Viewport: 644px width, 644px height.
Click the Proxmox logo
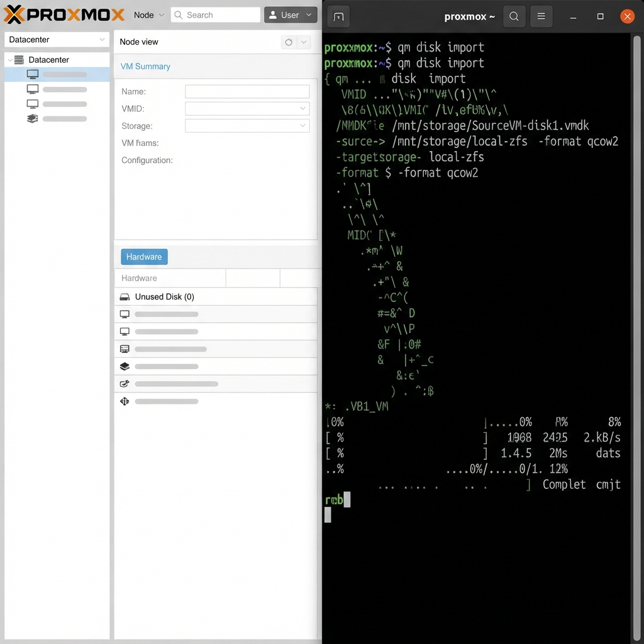64,15
